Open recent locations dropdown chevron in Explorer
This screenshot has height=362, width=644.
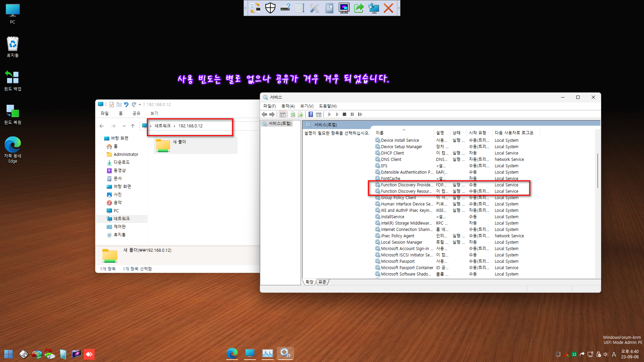(124, 126)
